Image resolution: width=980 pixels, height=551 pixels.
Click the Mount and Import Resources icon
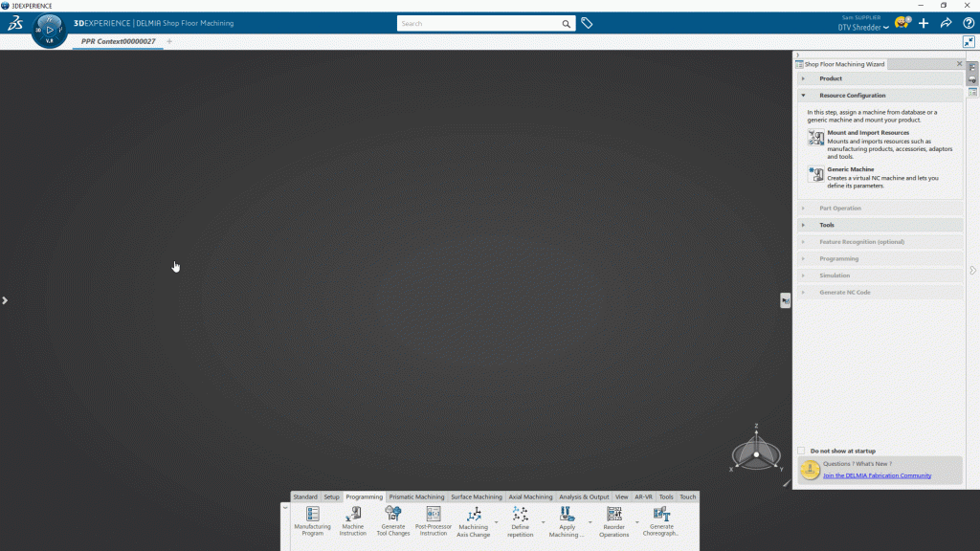pyautogui.click(x=815, y=138)
